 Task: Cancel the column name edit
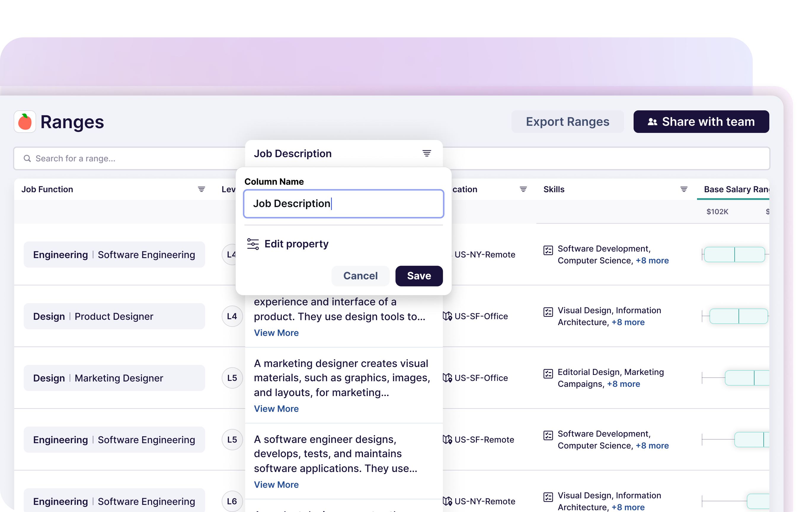click(360, 276)
